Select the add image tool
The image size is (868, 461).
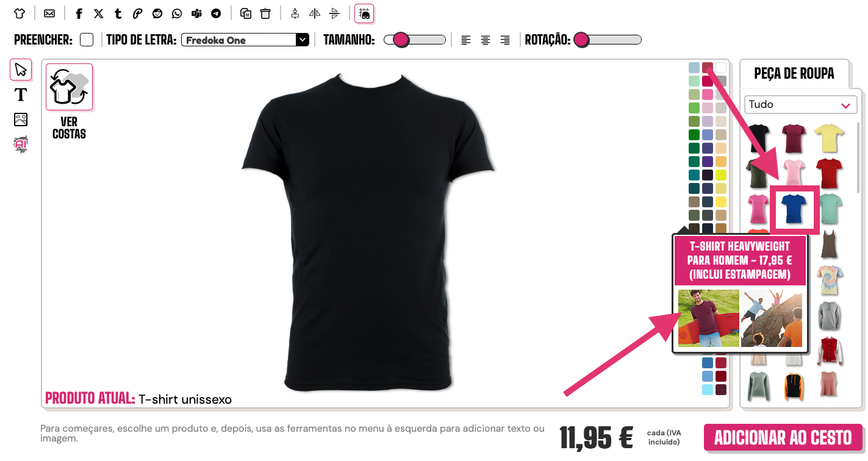click(x=21, y=120)
